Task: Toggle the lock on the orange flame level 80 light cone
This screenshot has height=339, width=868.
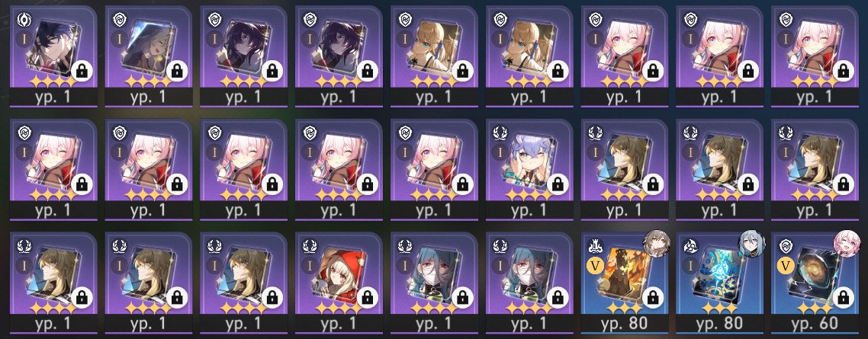Action: 653,298
